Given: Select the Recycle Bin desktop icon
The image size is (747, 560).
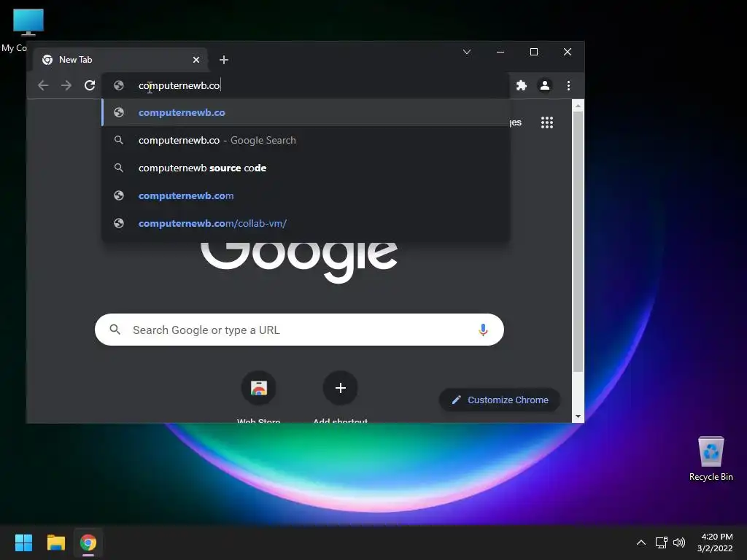Looking at the screenshot, I should [x=711, y=459].
